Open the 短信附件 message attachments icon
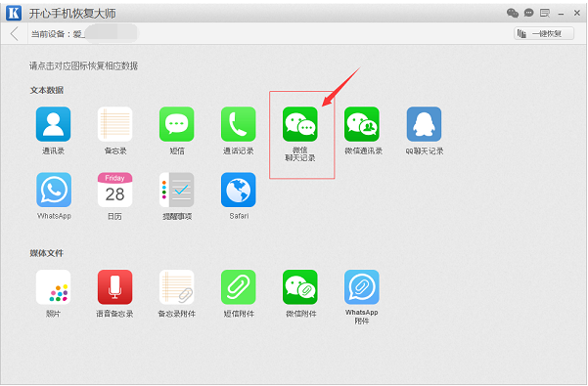The width and height of the screenshot is (588, 386). (239, 287)
